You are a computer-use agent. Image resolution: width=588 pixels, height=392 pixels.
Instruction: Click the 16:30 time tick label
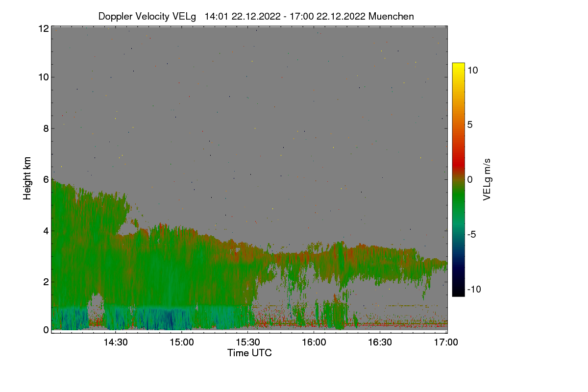tap(380, 343)
